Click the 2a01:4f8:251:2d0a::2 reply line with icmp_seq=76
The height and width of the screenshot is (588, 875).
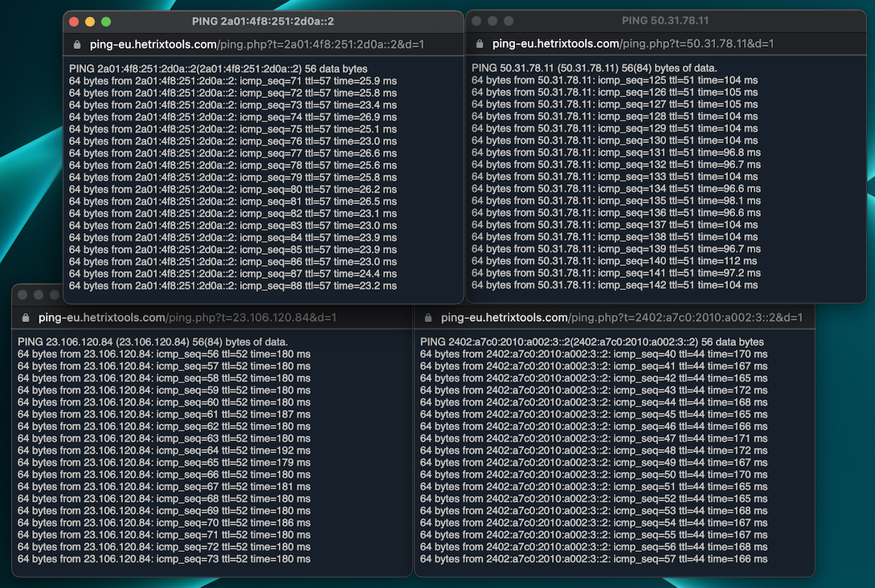pos(233,141)
